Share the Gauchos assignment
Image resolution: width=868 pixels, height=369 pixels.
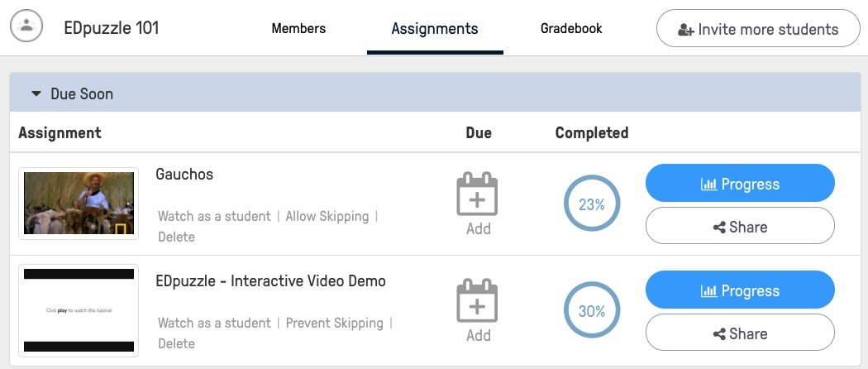click(740, 227)
